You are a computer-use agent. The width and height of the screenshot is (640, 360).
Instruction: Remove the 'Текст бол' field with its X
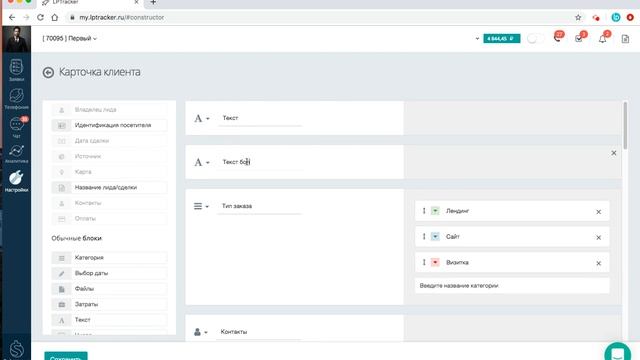[613, 153]
